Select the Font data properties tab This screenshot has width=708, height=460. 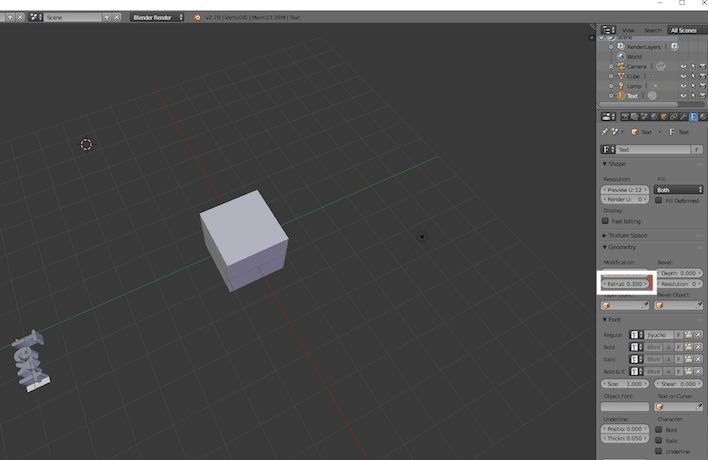pyautogui.click(x=694, y=116)
